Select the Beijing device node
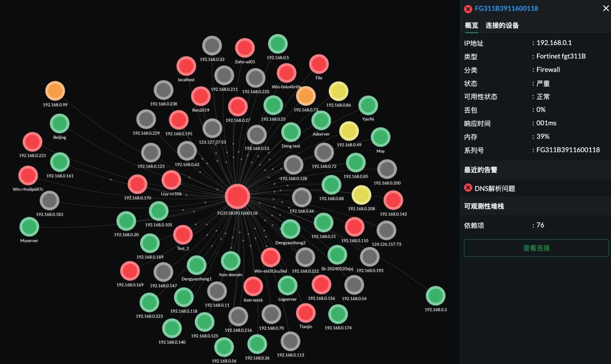 (59, 123)
